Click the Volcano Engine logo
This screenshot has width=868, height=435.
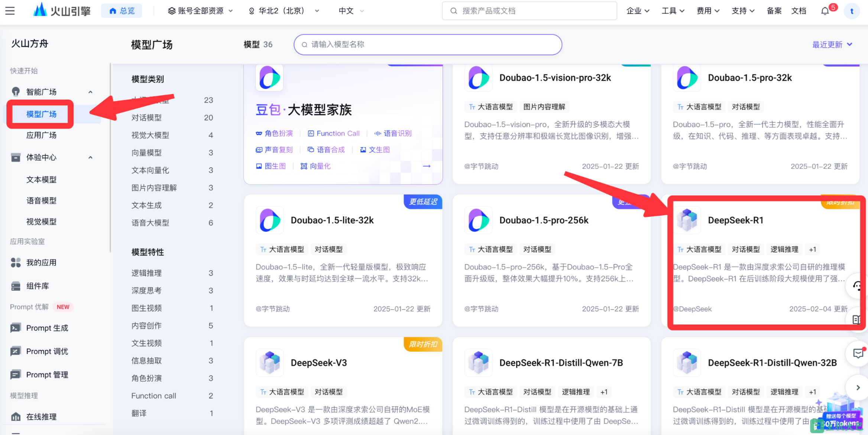point(62,11)
